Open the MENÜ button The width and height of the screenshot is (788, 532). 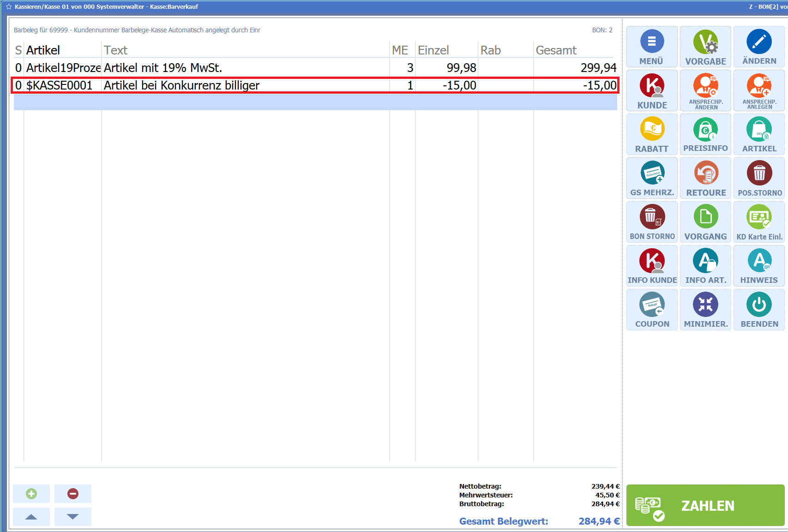point(651,47)
